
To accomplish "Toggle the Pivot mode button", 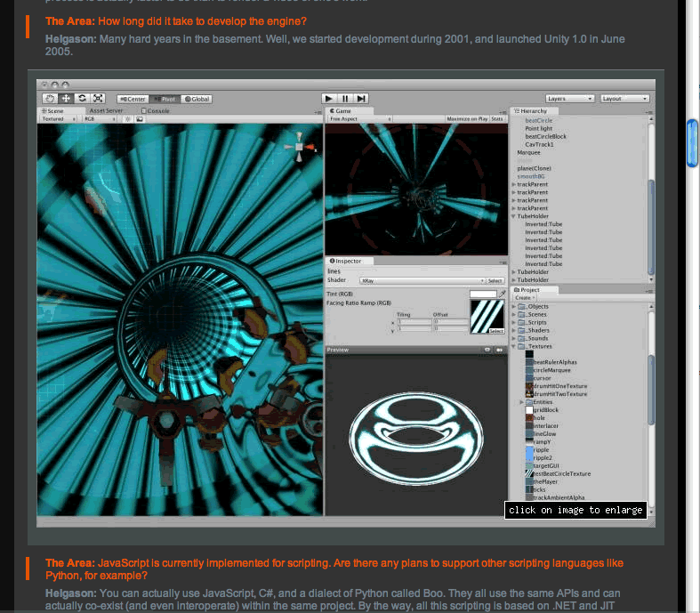I will 165,99.
